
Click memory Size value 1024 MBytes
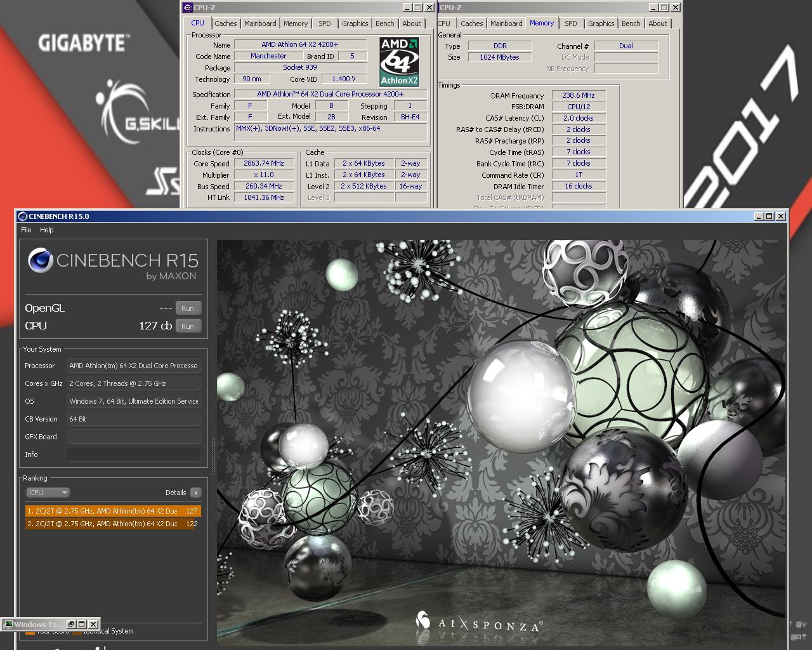(x=500, y=57)
